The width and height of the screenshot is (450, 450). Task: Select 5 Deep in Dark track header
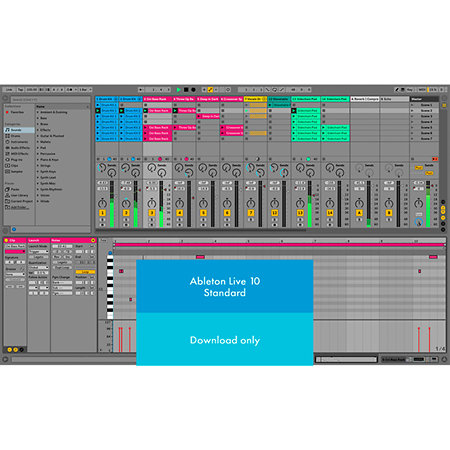(208, 99)
